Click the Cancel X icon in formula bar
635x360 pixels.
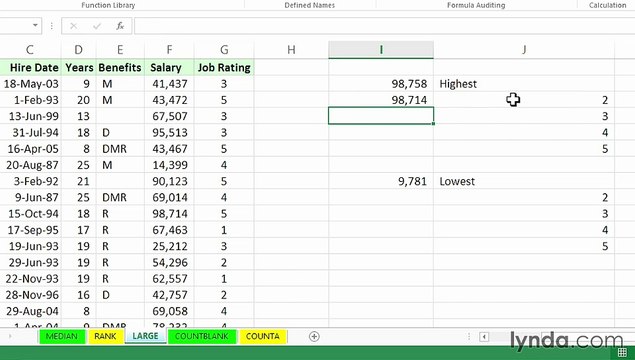73,26
